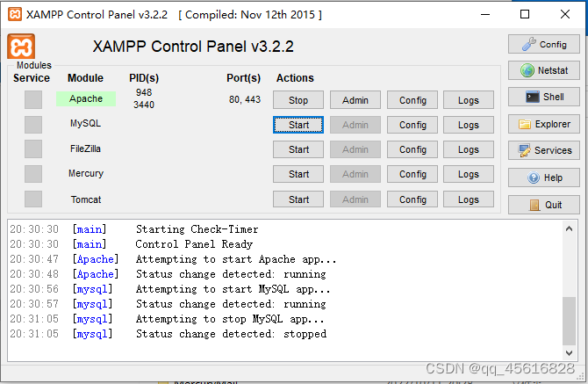The height and width of the screenshot is (384, 588).
Task: Click the XAMPP title bar icon
Action: (x=15, y=14)
